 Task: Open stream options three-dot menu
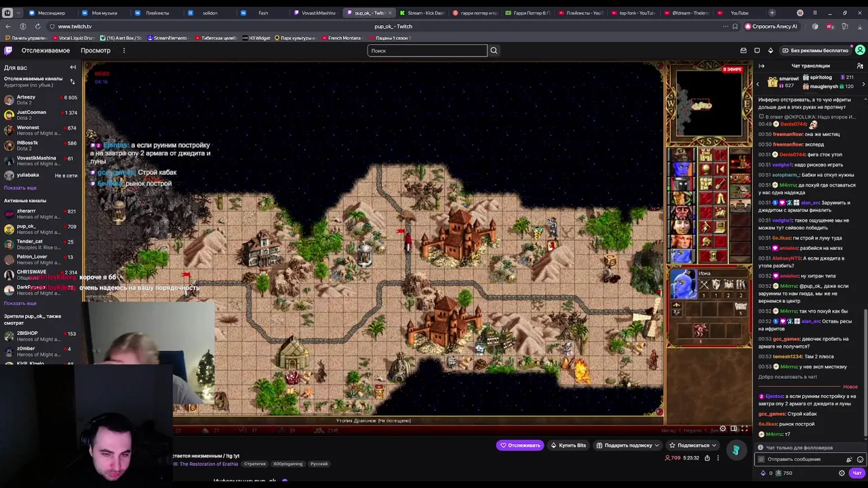718,458
